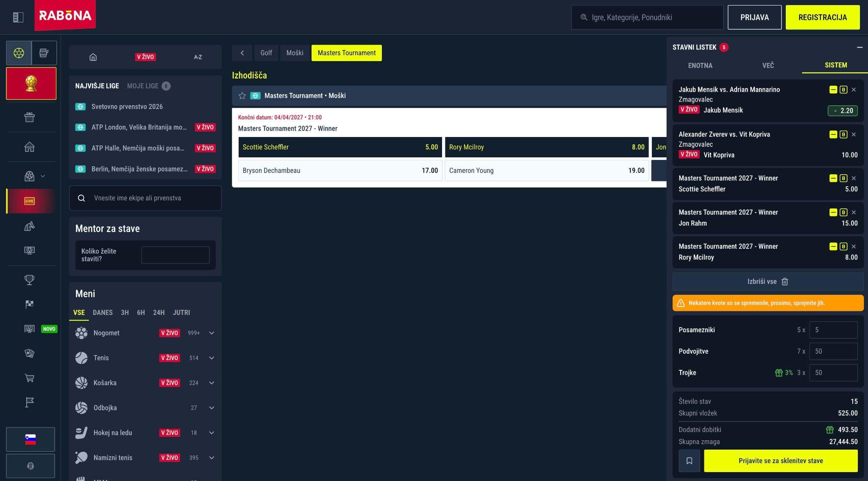868x481 pixels.
Task: Toggle banker B on Scottie Scheffler selection
Action: 843,179
